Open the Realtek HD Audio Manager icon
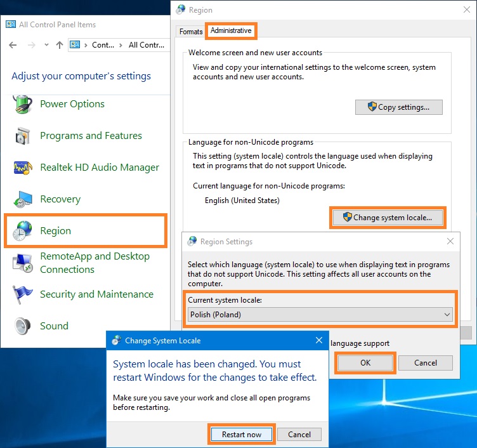477x448 pixels. [x=22, y=168]
